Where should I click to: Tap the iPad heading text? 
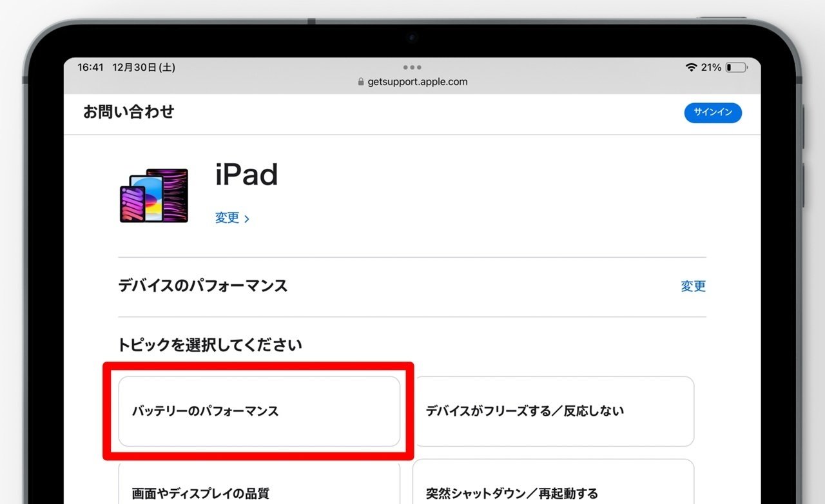pyautogui.click(x=247, y=174)
